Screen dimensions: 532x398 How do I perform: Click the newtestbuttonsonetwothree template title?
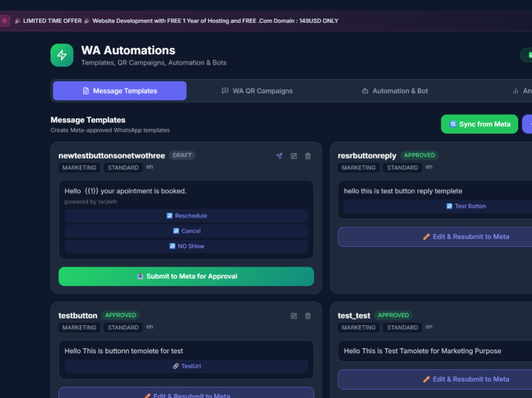[x=112, y=156]
